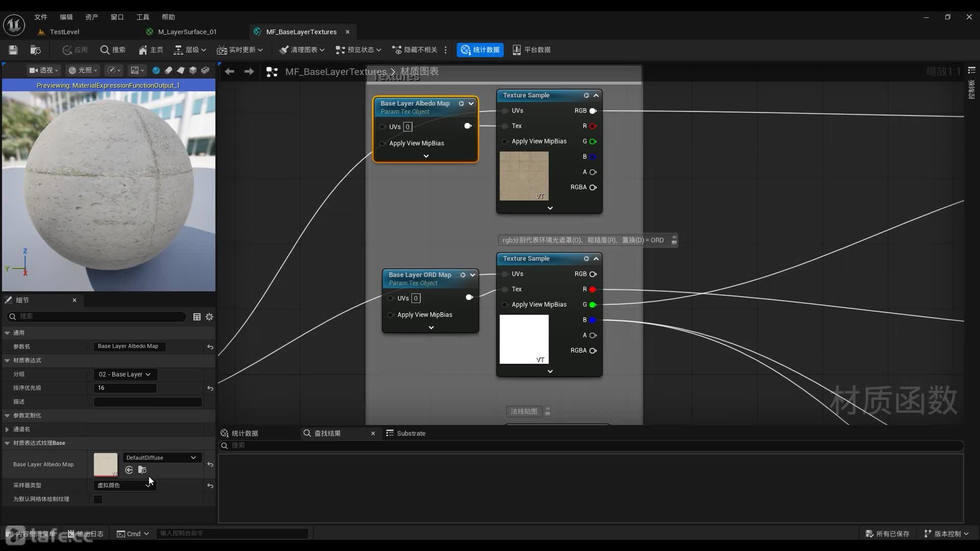980x551 pixels.
Task: Click the Albedo Map texture thumbnail swatch
Action: 106,464
